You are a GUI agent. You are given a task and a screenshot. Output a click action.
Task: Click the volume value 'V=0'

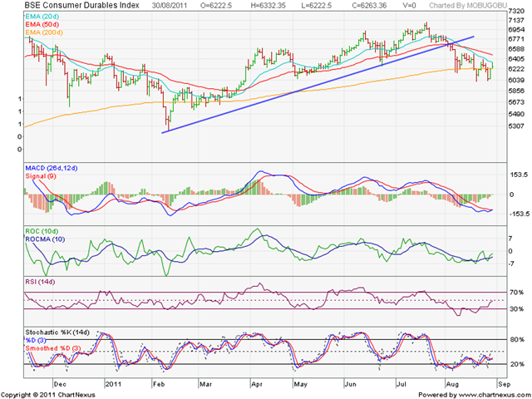pyautogui.click(x=408, y=6)
